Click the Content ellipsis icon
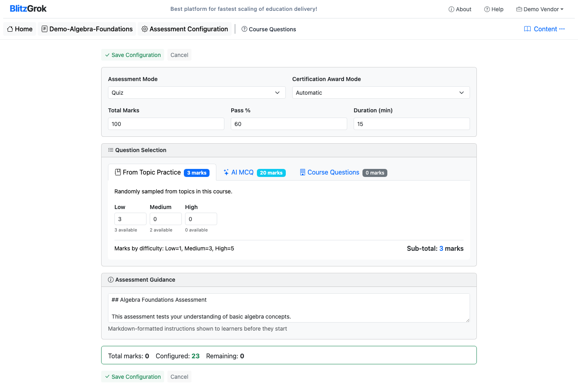578x392 pixels. click(x=562, y=29)
